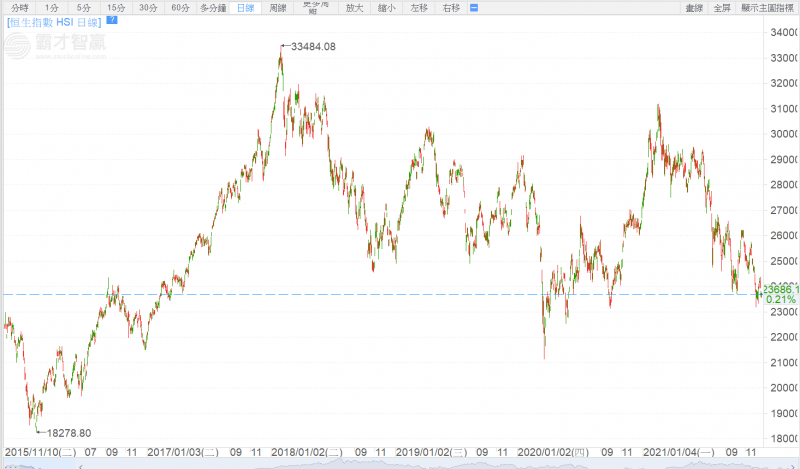Toggle 顯示主圖指標 main chart indicators
800x469 pixels.
768,8
